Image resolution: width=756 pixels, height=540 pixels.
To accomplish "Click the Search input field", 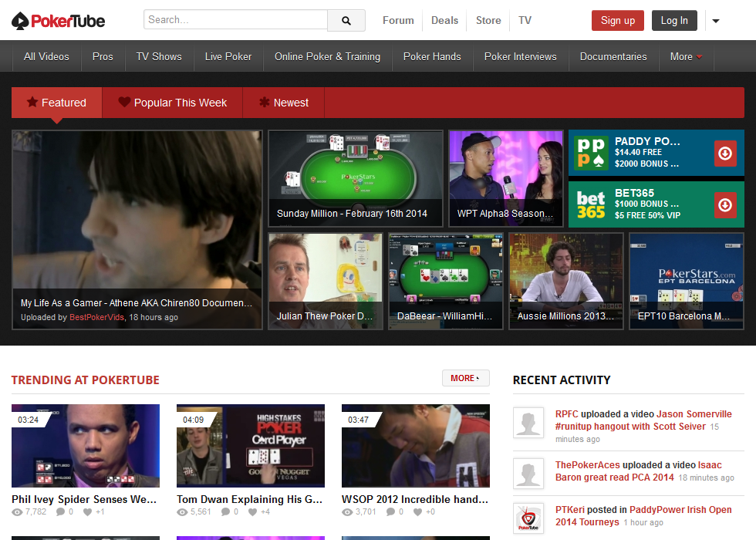I will click(x=236, y=20).
